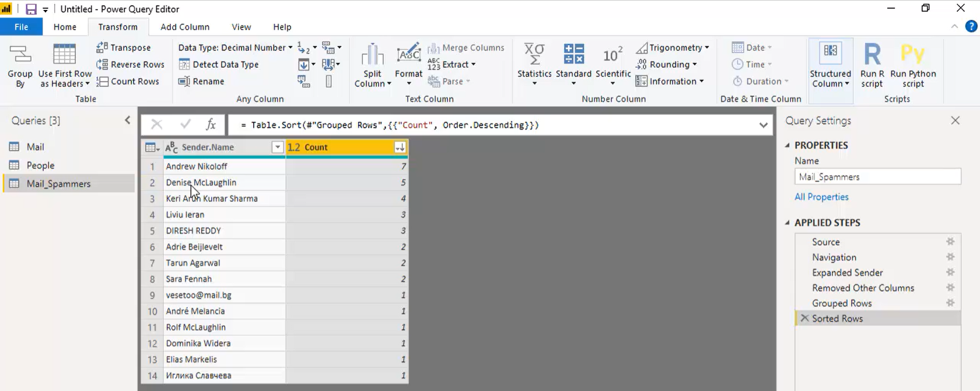Open the Quick Access Toolbar dropdown
Viewport: 980px width, 391px height.
point(45,9)
